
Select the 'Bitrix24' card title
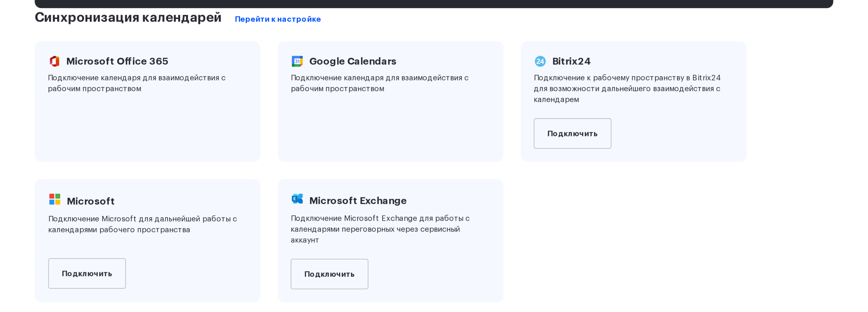[x=571, y=61]
